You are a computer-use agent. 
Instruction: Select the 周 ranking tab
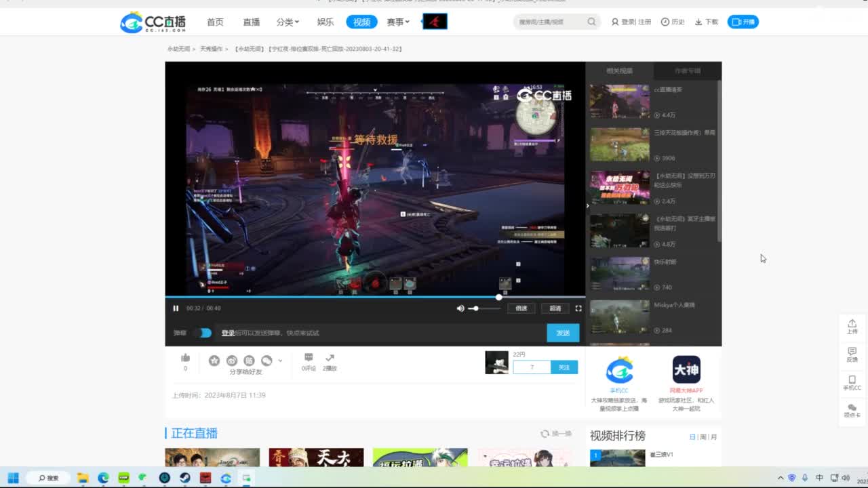click(x=703, y=437)
